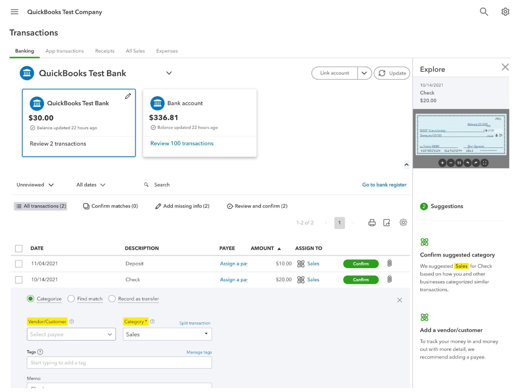Select the 11/04/2021 Deposit row checkbox

(x=19, y=264)
